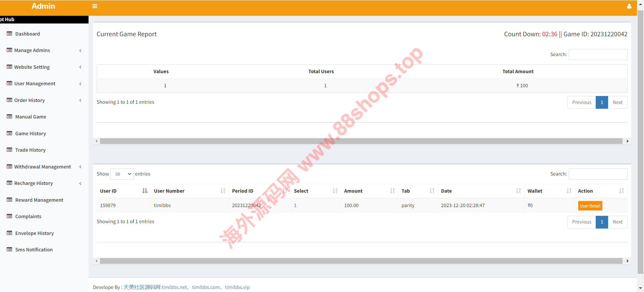Screen dimensions: 644x292
Task: Go to Complaints in the sidebar
Action: [28, 216]
